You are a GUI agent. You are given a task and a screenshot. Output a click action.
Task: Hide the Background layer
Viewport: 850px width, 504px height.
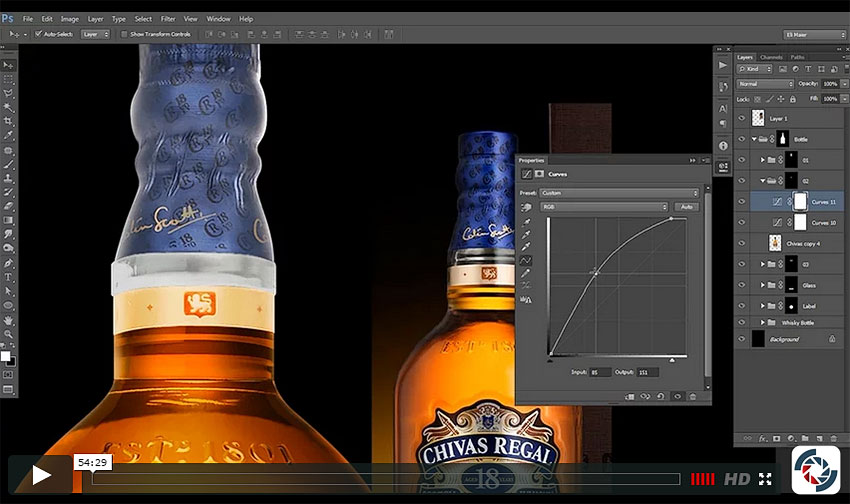[x=742, y=339]
